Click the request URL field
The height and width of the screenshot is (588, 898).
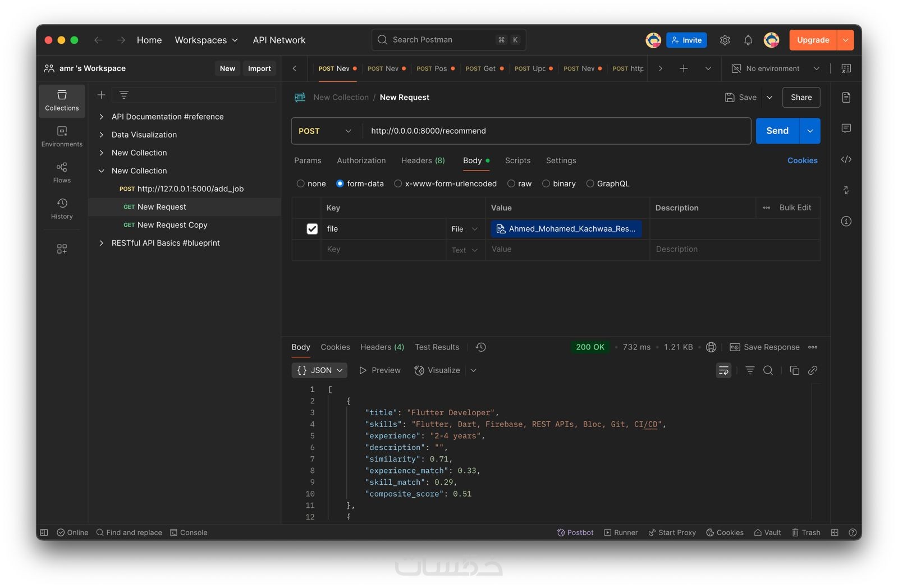[x=557, y=131]
